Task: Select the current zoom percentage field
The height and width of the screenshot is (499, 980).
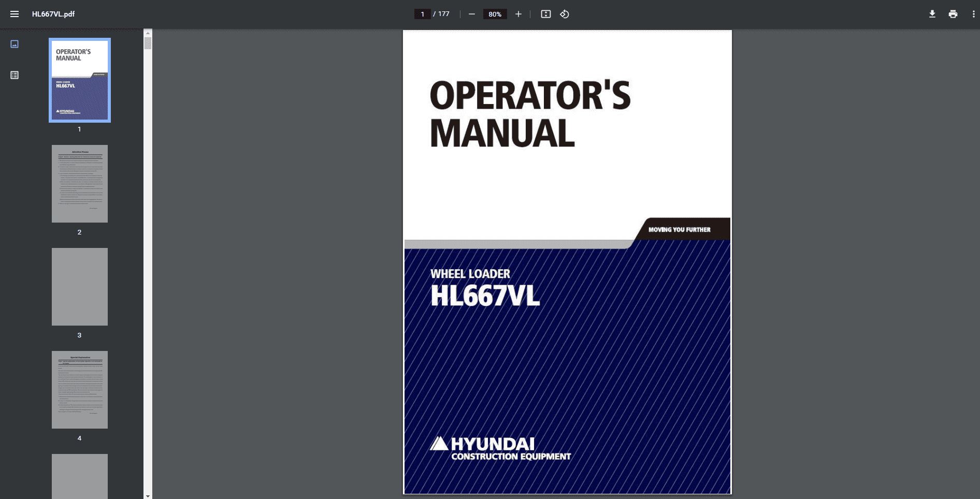Action: pyautogui.click(x=495, y=14)
